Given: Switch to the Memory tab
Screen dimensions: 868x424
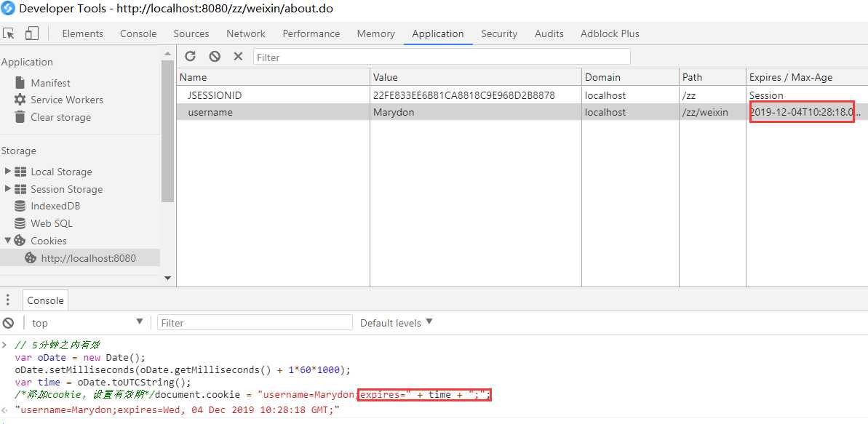Looking at the screenshot, I should pos(376,33).
